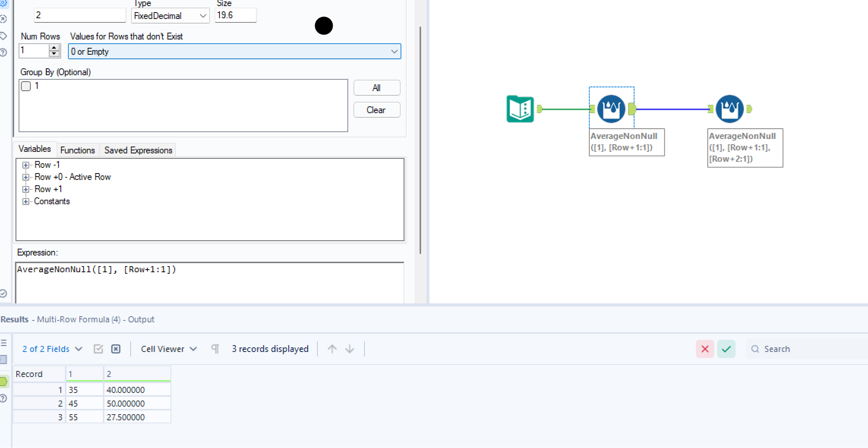The image size is (868, 448).
Task: Increase Num Rows with the spinner up arrow
Action: pos(54,48)
